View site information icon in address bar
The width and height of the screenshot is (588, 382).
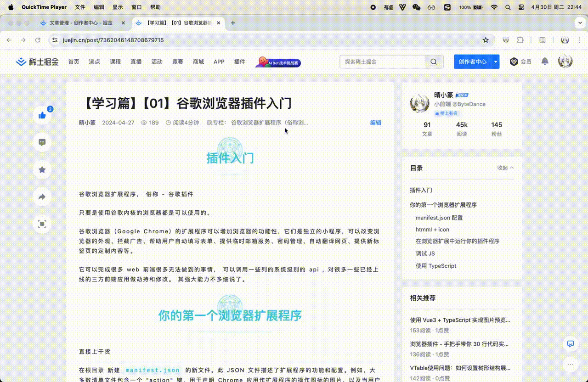[55, 40]
